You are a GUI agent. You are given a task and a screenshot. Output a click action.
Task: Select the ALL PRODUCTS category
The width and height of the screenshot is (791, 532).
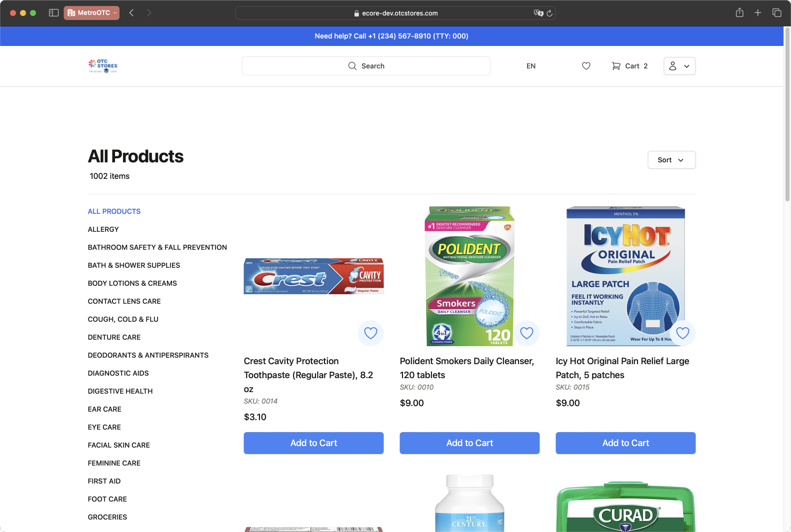tap(114, 211)
